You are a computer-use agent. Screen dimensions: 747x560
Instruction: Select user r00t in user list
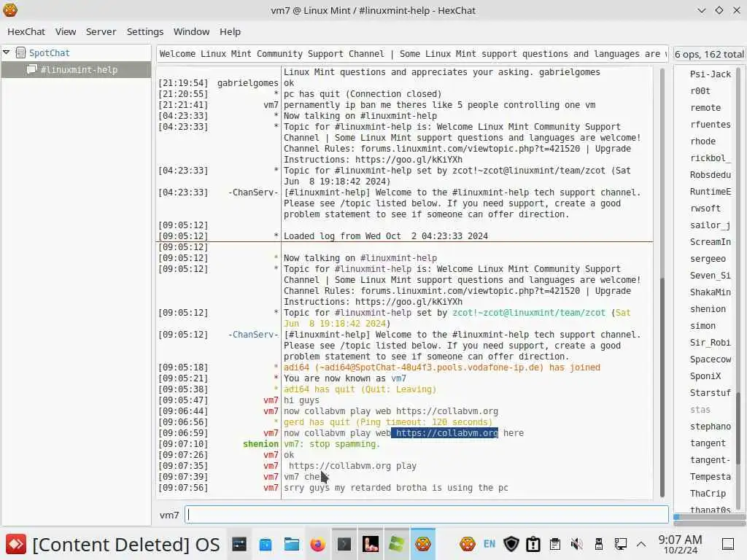[700, 90]
